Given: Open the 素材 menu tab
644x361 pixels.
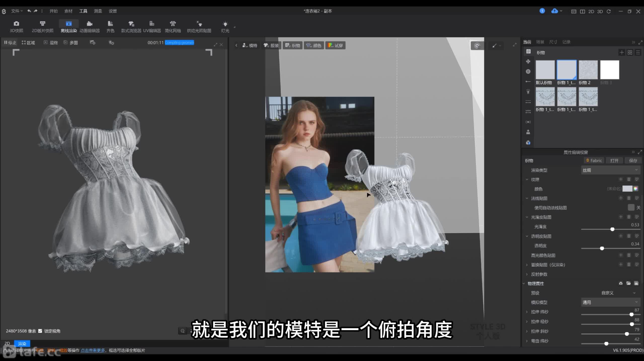Looking at the screenshot, I should pos(68,11).
